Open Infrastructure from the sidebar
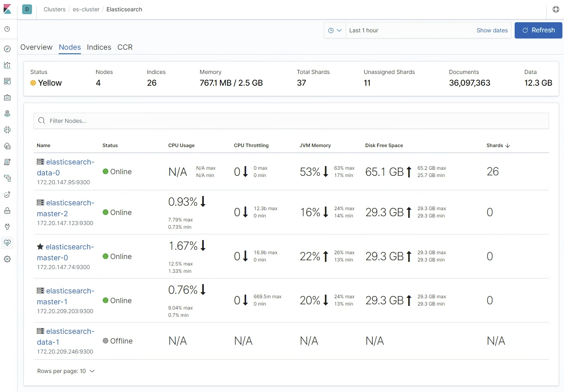 click(7, 146)
